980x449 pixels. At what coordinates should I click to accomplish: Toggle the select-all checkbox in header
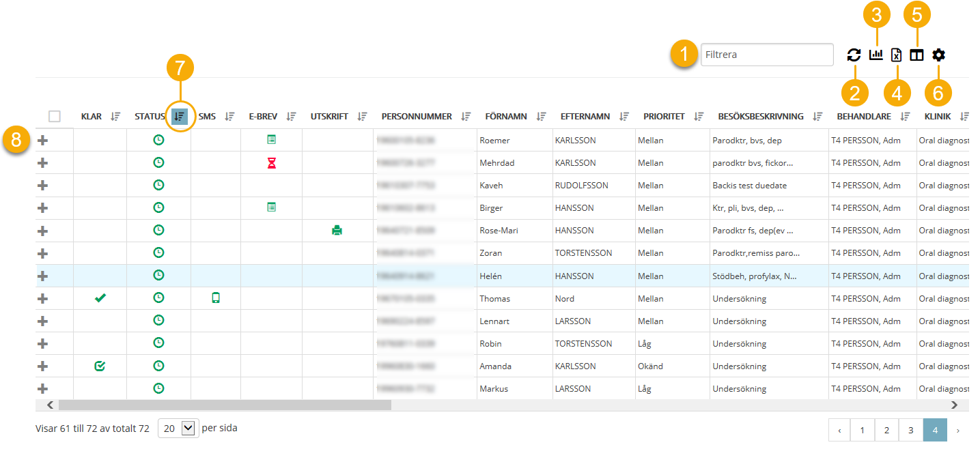point(55,117)
